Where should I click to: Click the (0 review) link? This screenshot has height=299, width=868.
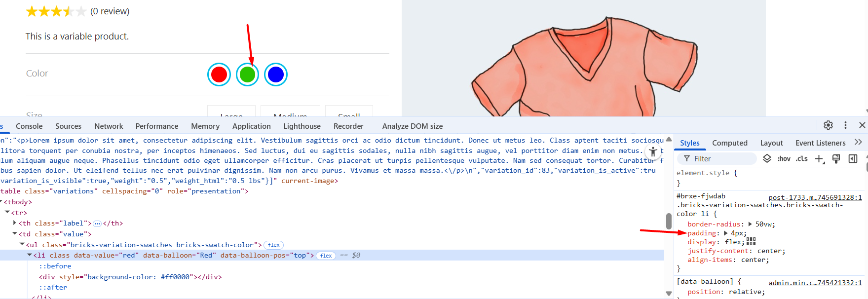(110, 11)
